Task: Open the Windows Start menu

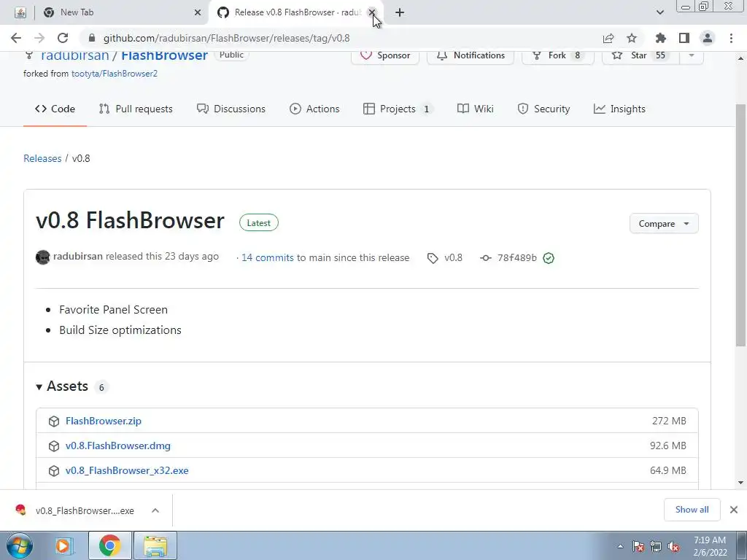Action: point(20,545)
